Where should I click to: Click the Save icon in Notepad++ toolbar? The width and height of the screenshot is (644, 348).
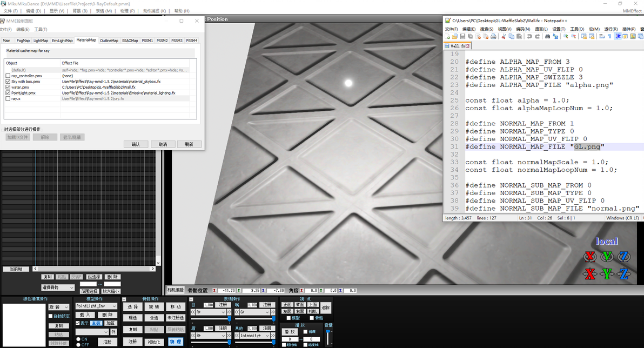(x=462, y=36)
